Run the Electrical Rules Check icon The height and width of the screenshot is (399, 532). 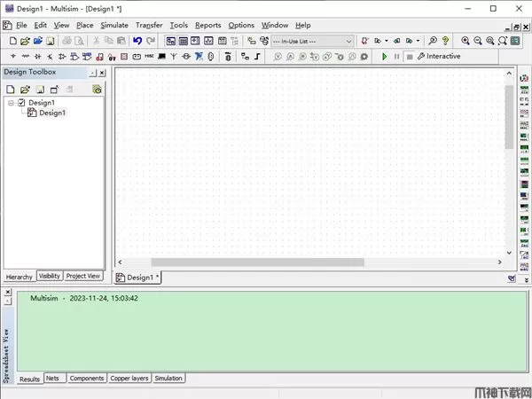pos(365,41)
